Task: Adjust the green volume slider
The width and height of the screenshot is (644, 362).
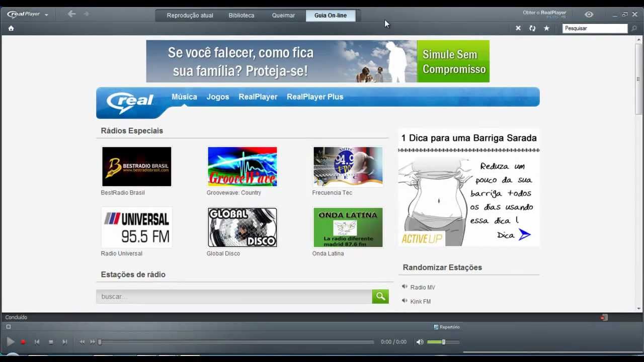Action: point(443,342)
